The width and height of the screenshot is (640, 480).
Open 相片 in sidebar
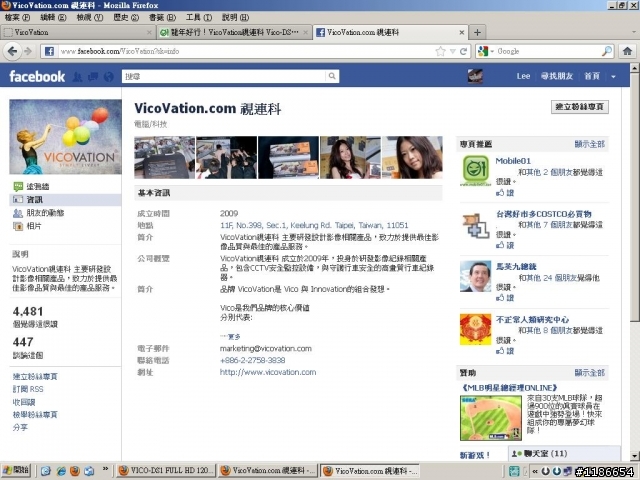point(27,226)
